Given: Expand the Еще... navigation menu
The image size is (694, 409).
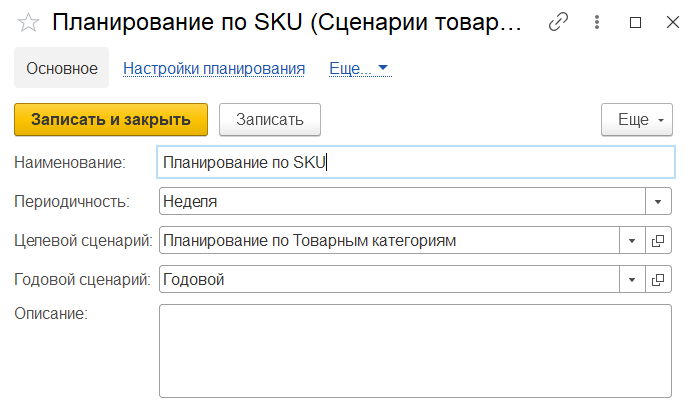Looking at the screenshot, I should click(x=359, y=69).
